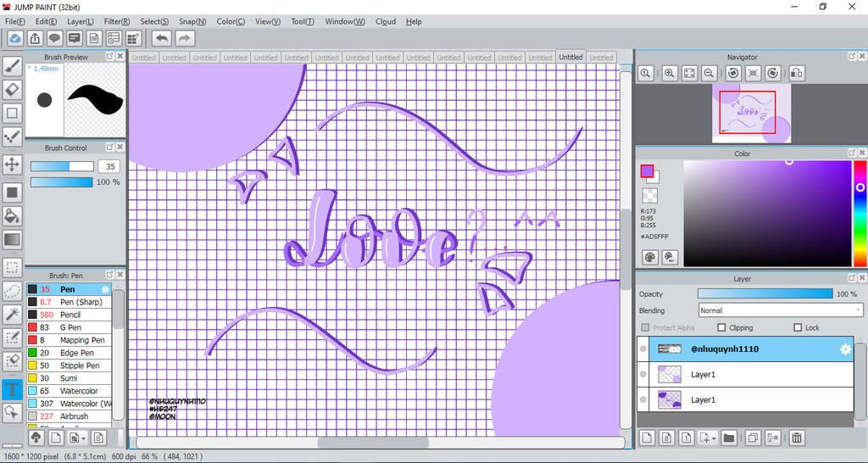Undock the Color panel

pyautogui.click(x=852, y=153)
